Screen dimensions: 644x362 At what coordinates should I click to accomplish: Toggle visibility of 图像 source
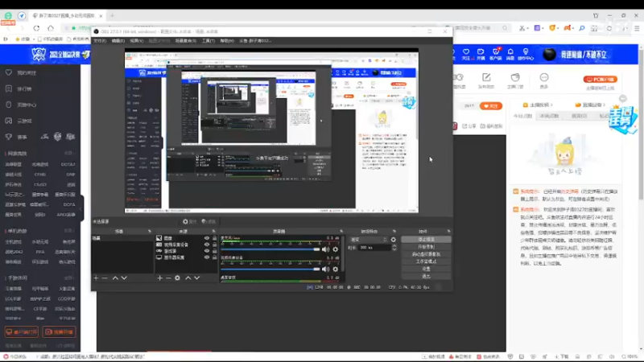(x=207, y=238)
